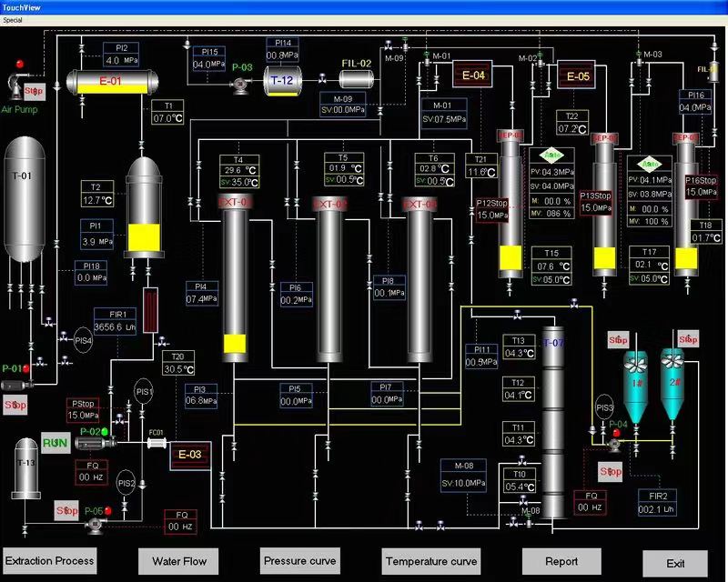Open the Pressure curve screen
728x582 pixels.
coord(298,559)
